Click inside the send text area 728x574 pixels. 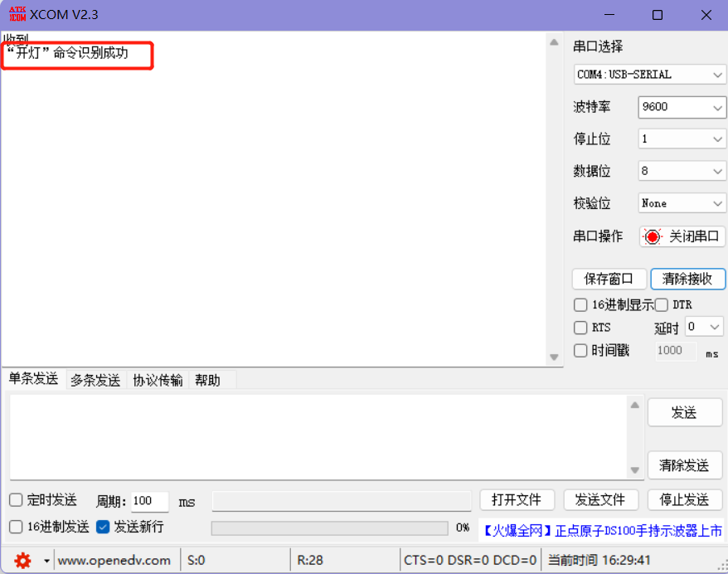(x=318, y=437)
